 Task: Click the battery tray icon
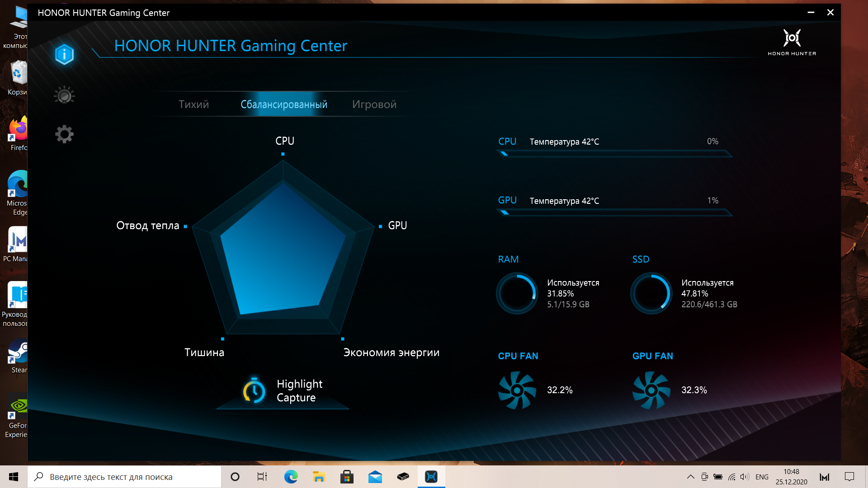pyautogui.click(x=718, y=477)
